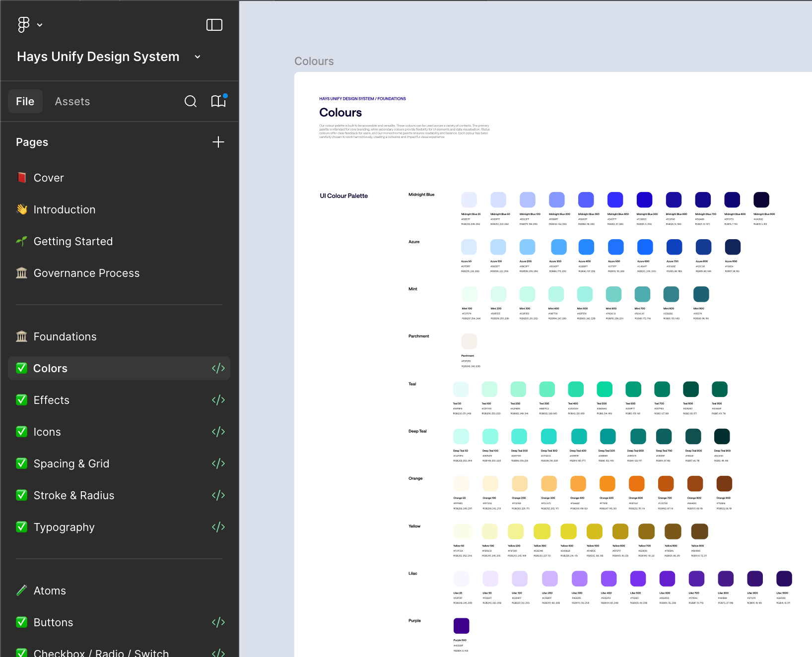Select the Colours frame title label
812x657 pixels.
click(314, 62)
